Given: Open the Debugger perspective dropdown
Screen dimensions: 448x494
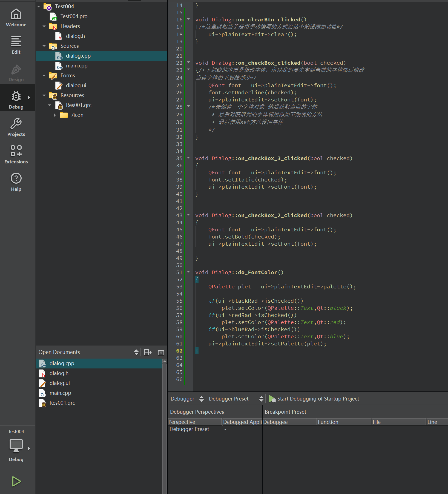Looking at the screenshot, I should click(x=187, y=399).
